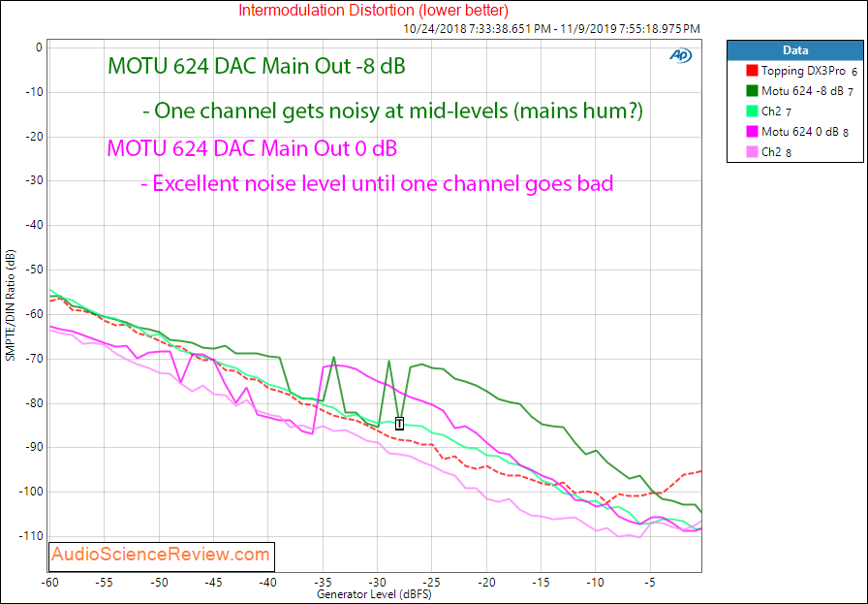Click the -5 tick on the Generator Level axis
Viewport: 868px width, 604px height.
(650, 583)
